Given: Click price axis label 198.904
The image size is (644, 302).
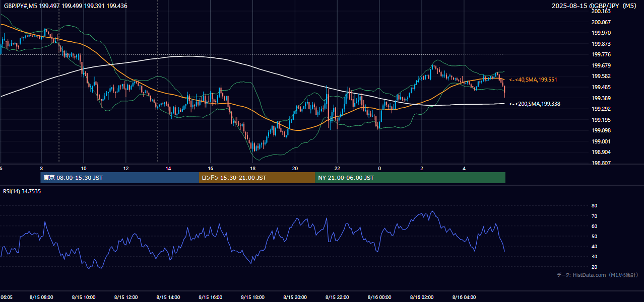Looking at the screenshot, I should coord(601,152).
